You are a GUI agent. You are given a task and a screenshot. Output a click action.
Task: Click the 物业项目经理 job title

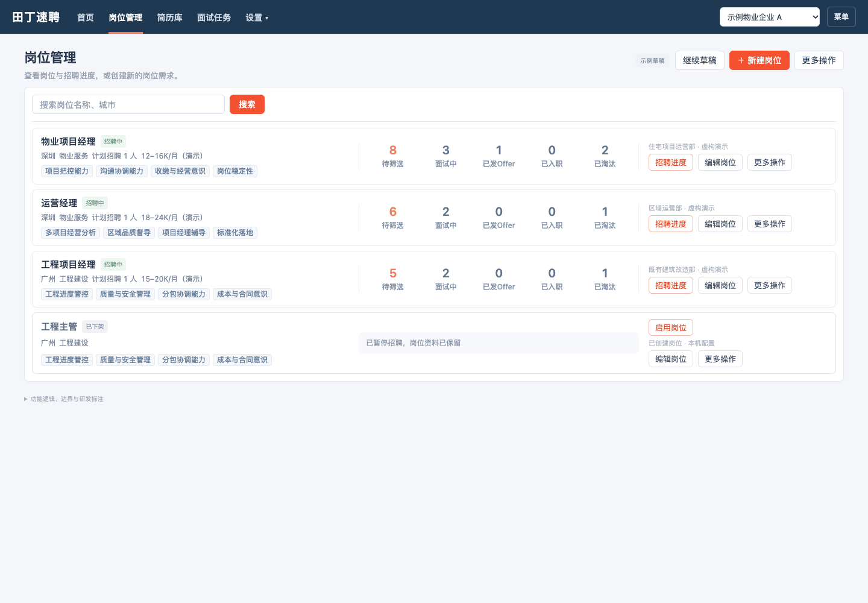pos(68,141)
